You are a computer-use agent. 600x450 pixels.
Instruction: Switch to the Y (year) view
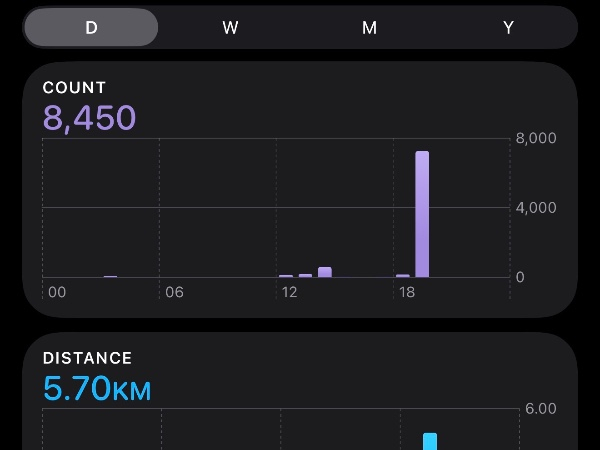click(508, 28)
